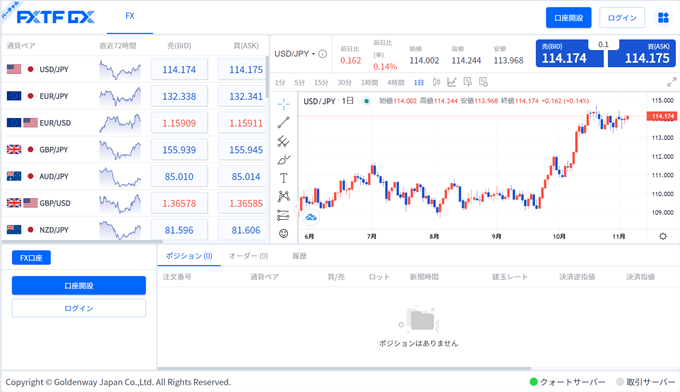
Task: Select the Text annotation tool
Action: [284, 178]
